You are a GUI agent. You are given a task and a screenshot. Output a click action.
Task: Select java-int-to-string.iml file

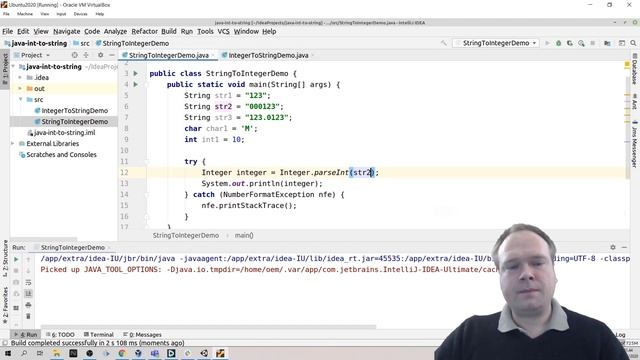64,133
